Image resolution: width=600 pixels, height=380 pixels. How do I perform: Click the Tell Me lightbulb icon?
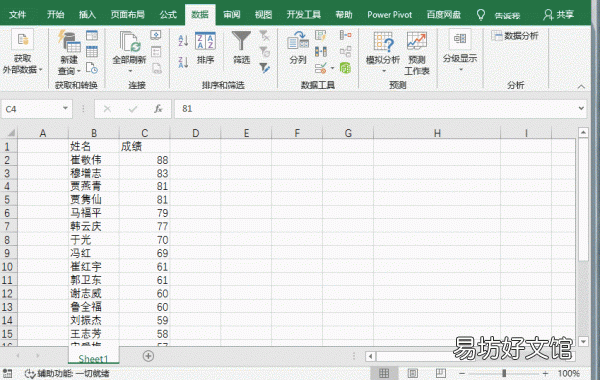pos(481,15)
